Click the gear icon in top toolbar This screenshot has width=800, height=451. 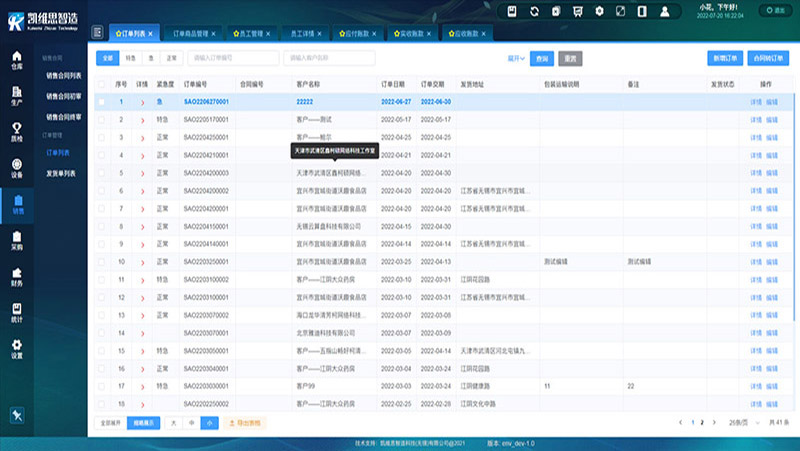[x=599, y=11]
